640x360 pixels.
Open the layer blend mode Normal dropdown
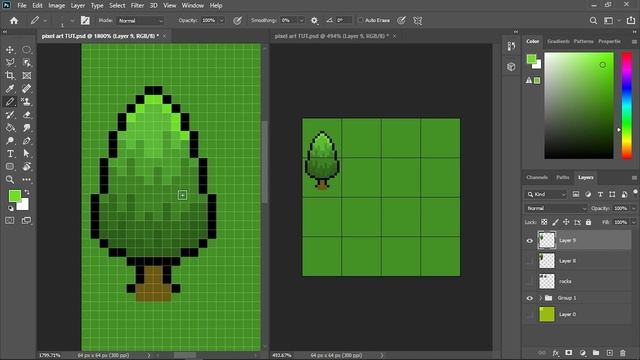pos(556,208)
